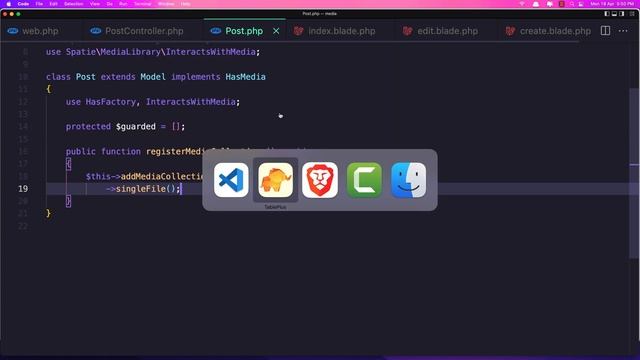Open the editor More Actions menu

pyautogui.click(x=623, y=31)
